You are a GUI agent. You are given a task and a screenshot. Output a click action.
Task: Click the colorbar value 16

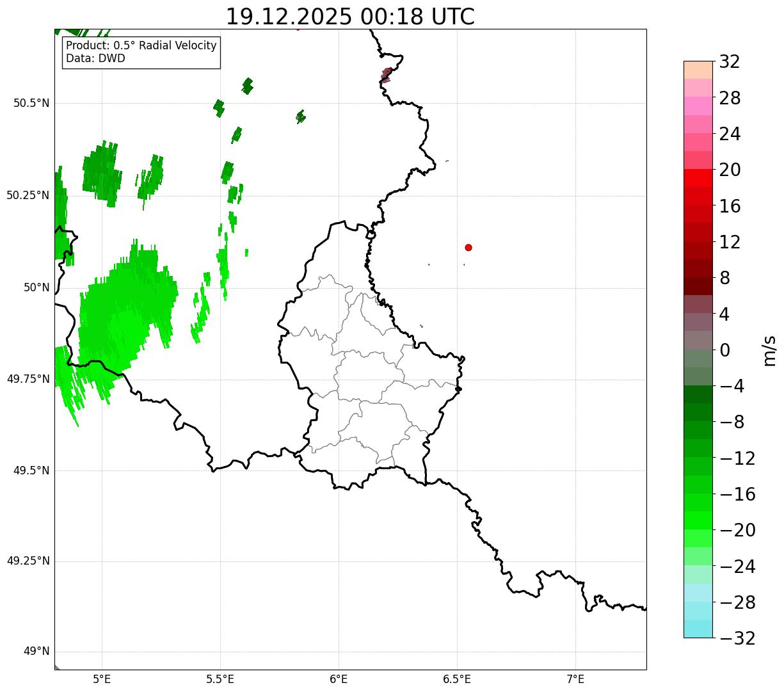point(730,206)
